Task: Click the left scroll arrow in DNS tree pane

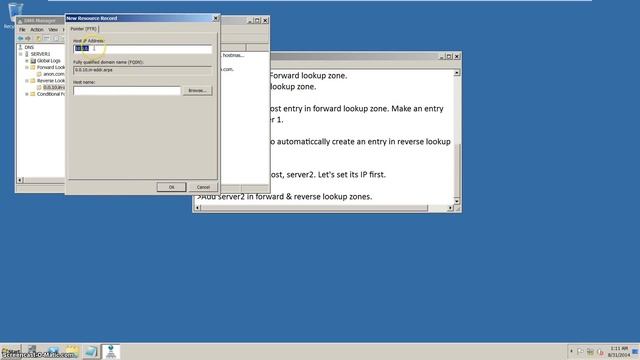Action: point(20,180)
